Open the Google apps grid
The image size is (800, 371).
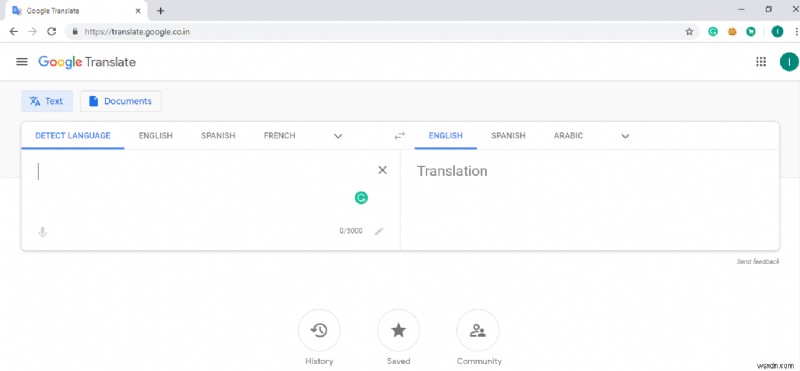(x=761, y=62)
